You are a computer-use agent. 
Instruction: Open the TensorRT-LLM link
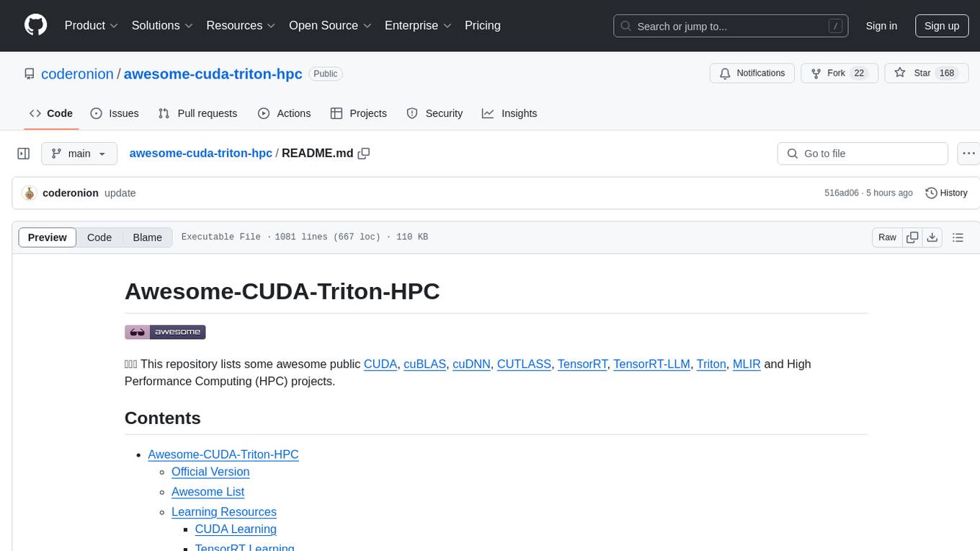point(652,364)
